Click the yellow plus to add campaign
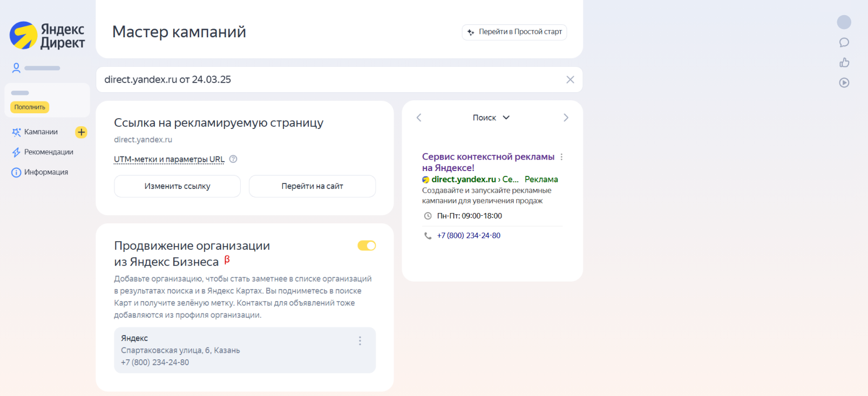 point(81,132)
